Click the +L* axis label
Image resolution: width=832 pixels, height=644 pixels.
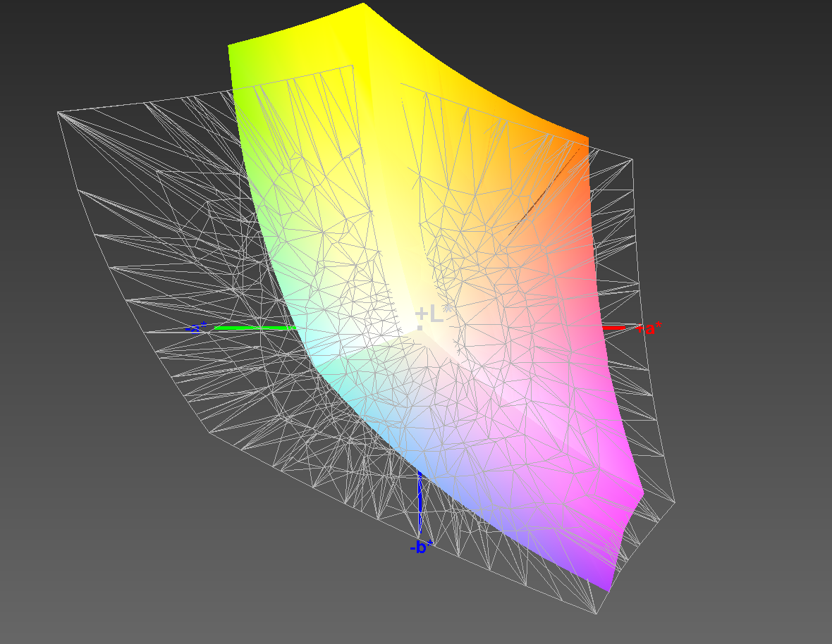pos(434,314)
